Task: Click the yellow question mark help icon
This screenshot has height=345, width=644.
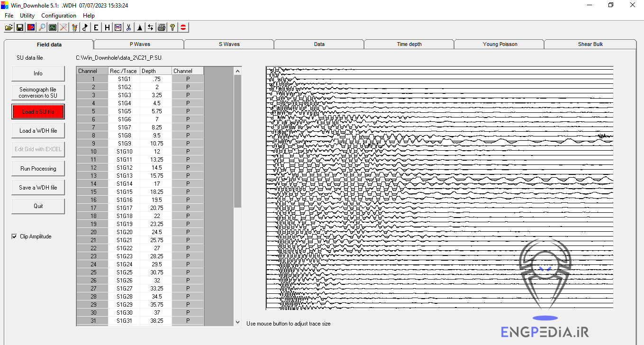Action: [x=172, y=27]
